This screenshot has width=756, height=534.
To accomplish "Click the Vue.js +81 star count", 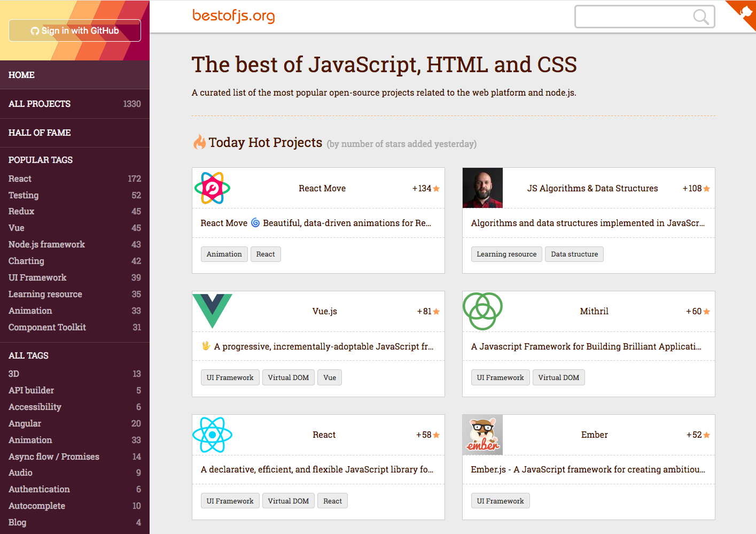I will [x=428, y=311].
